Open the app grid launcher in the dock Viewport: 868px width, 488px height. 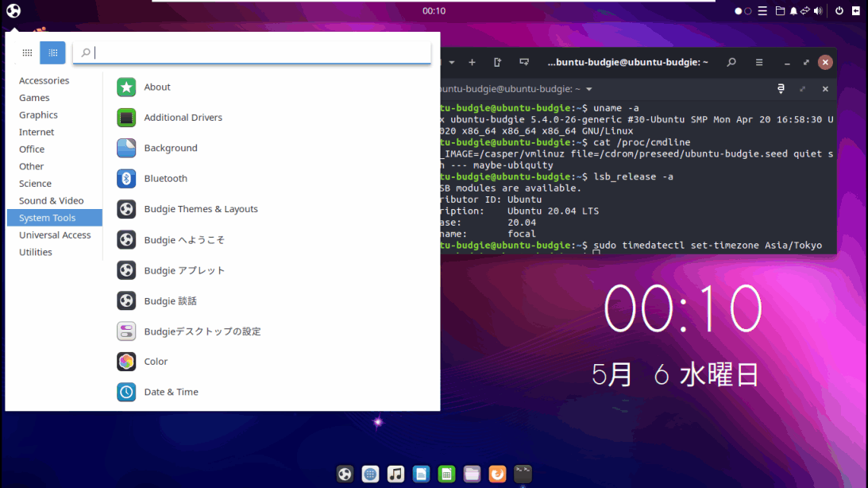point(370,474)
